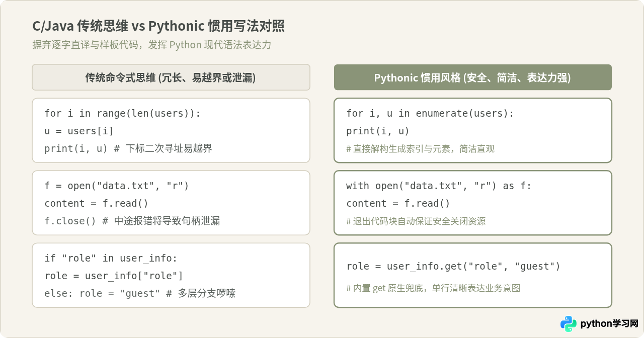644x338 pixels.
Task: Click the "python学习网" site name
Action: [x=609, y=324]
